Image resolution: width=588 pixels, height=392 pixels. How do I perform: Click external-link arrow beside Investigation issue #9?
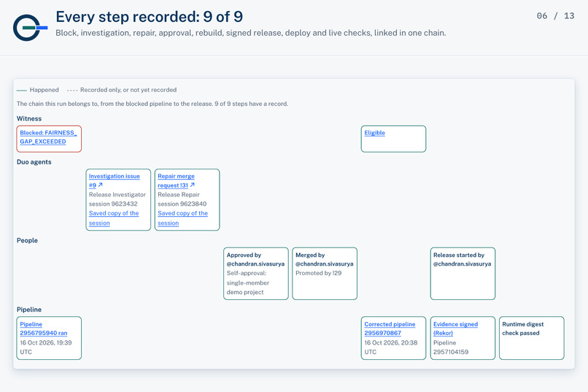click(100, 185)
